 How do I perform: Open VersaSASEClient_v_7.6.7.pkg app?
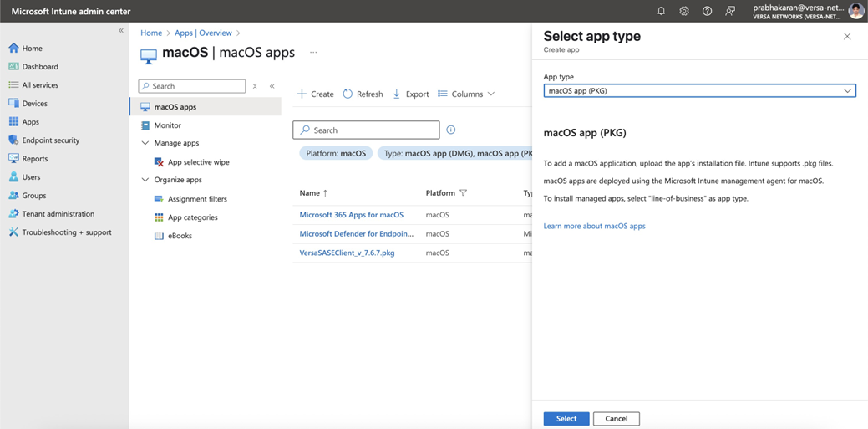point(347,253)
